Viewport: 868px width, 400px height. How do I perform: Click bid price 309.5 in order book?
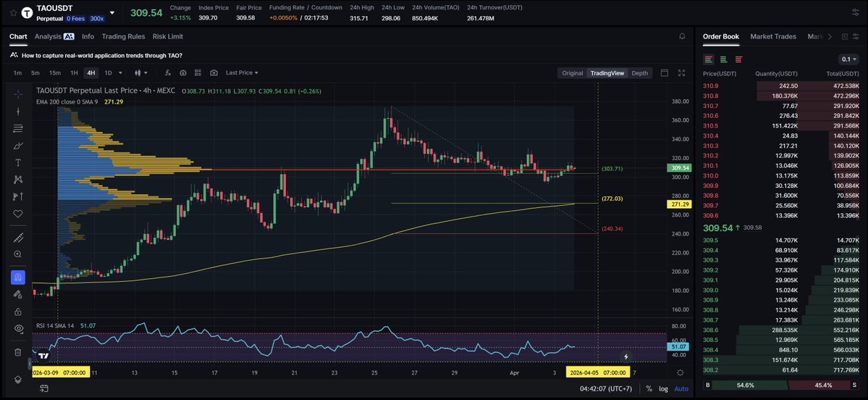pos(710,240)
